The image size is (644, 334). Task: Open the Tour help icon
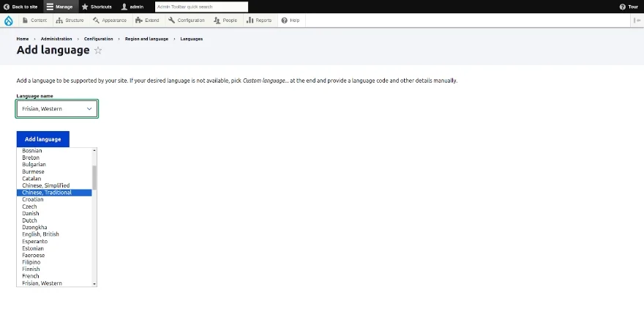(x=623, y=7)
